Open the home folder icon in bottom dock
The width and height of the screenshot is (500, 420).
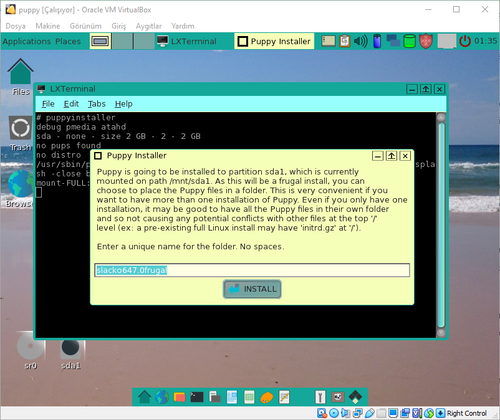click(145, 397)
